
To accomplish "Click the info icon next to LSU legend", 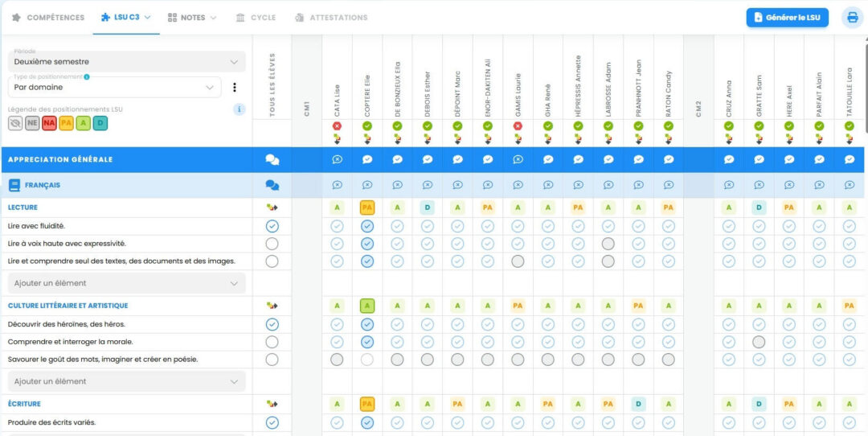I will click(240, 109).
